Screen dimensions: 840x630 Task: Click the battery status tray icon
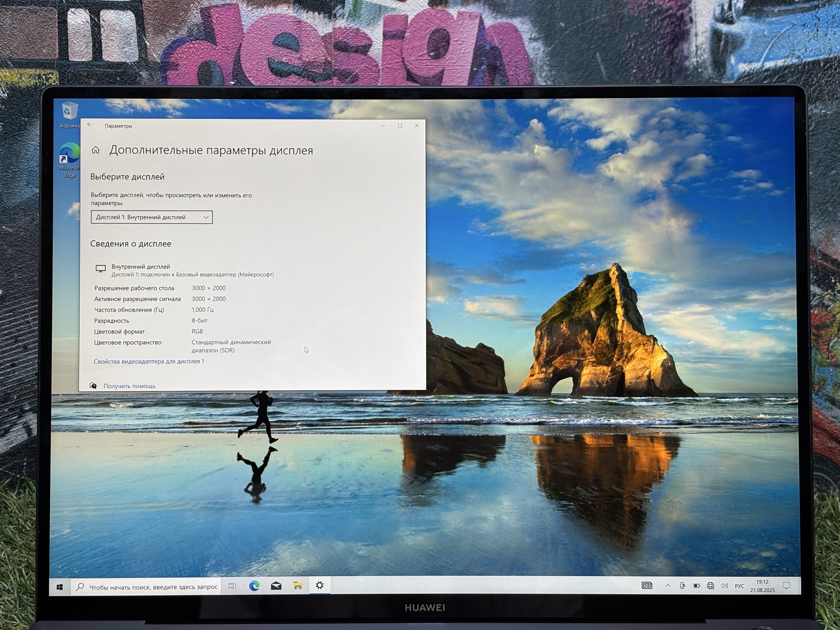tap(696, 586)
